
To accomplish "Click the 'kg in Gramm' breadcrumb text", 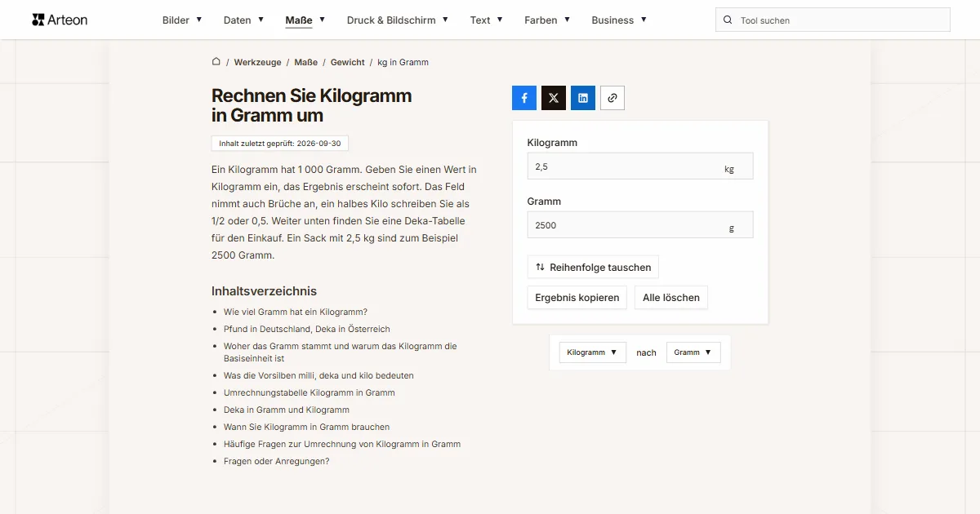I will coord(403,62).
